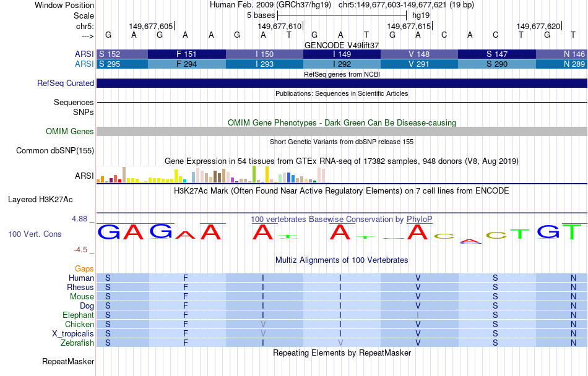588x376 pixels.
Task: Open Multiz Alignments of 100 Vertebrates title
Action: coord(342,260)
